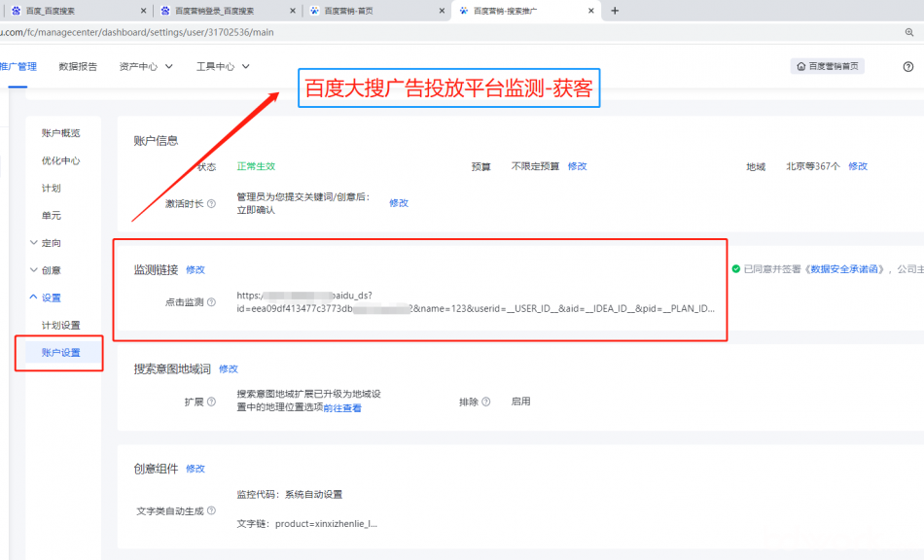The width and height of the screenshot is (924, 560).
Task: Click 修改 link for 激活时长 setting
Action: pos(399,203)
